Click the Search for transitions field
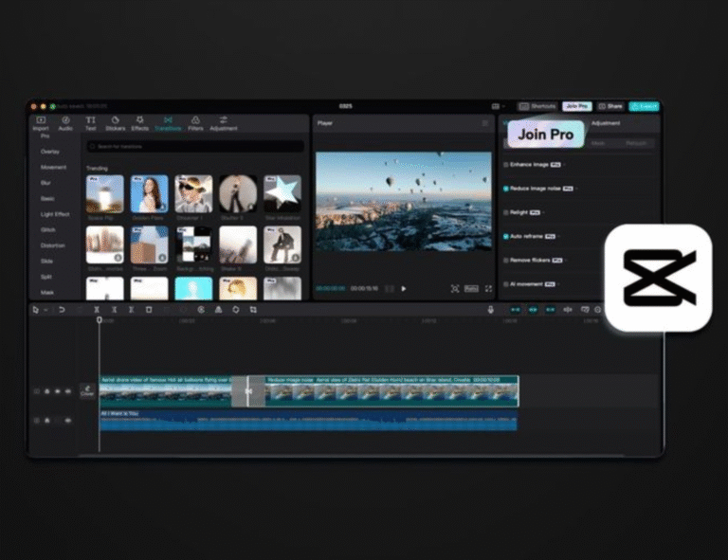This screenshot has height=560, width=728. click(195, 146)
